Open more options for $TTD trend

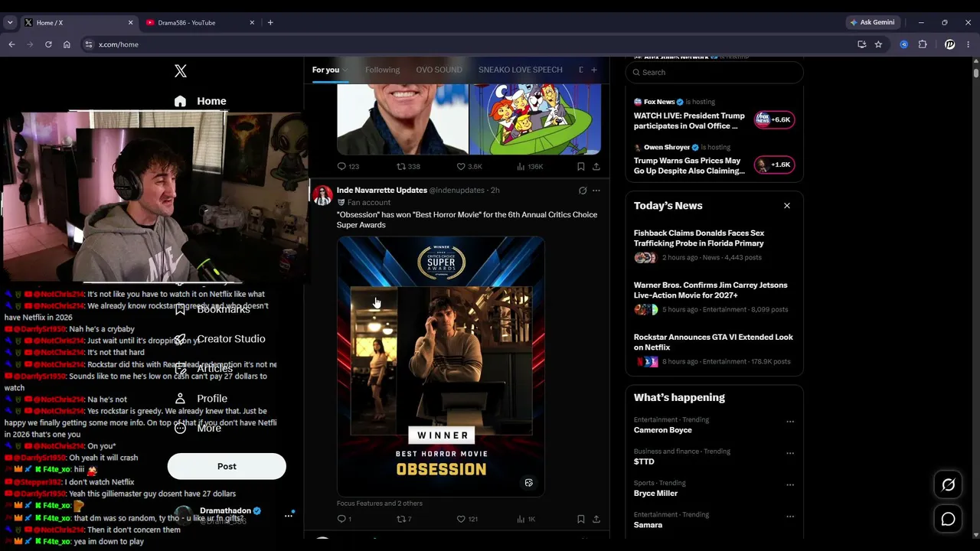(x=790, y=453)
